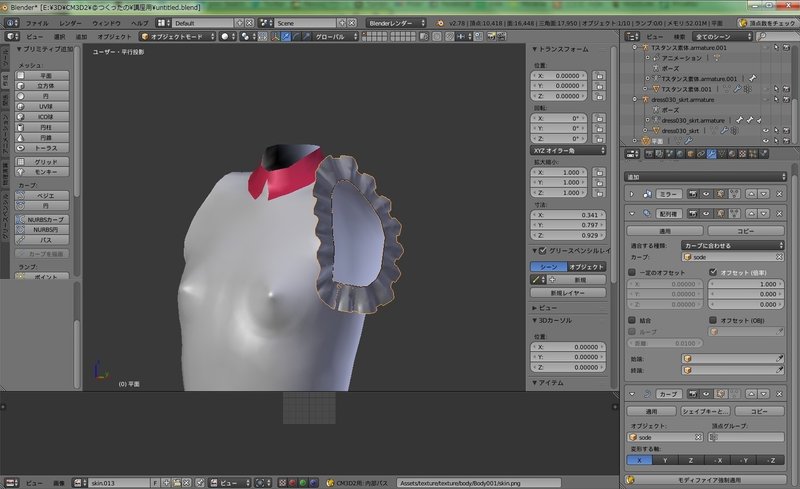Add a ベジエ curve
Screen dimensions: 800x489
[42, 195]
